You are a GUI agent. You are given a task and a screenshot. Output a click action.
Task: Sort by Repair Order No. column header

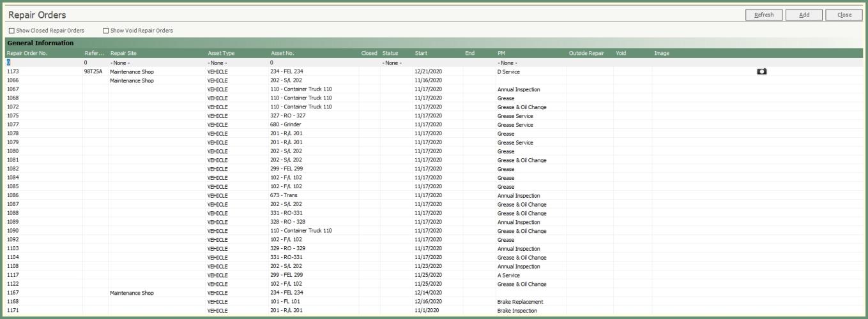(27, 53)
